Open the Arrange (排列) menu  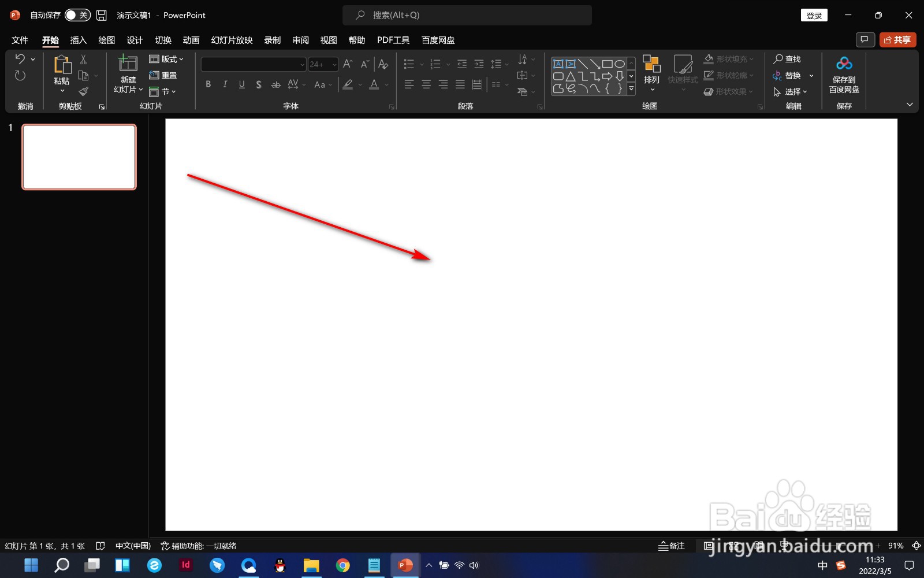coord(651,73)
